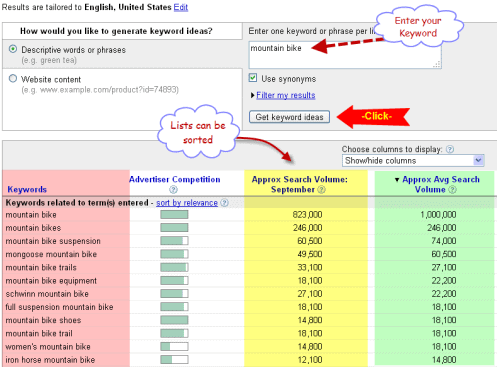The width and height of the screenshot is (497, 367).
Task: Click the 12,100 September volume cell
Action: point(310,360)
